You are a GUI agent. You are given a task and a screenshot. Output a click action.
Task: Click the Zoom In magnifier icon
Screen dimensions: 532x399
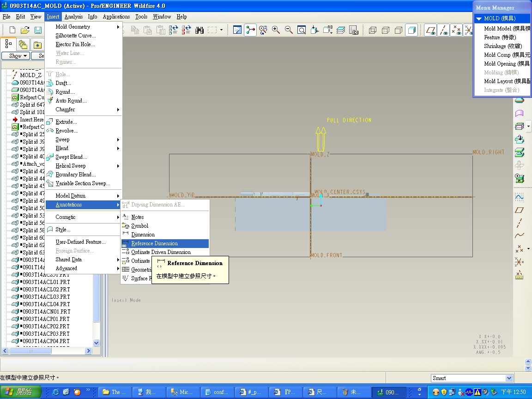(276, 30)
